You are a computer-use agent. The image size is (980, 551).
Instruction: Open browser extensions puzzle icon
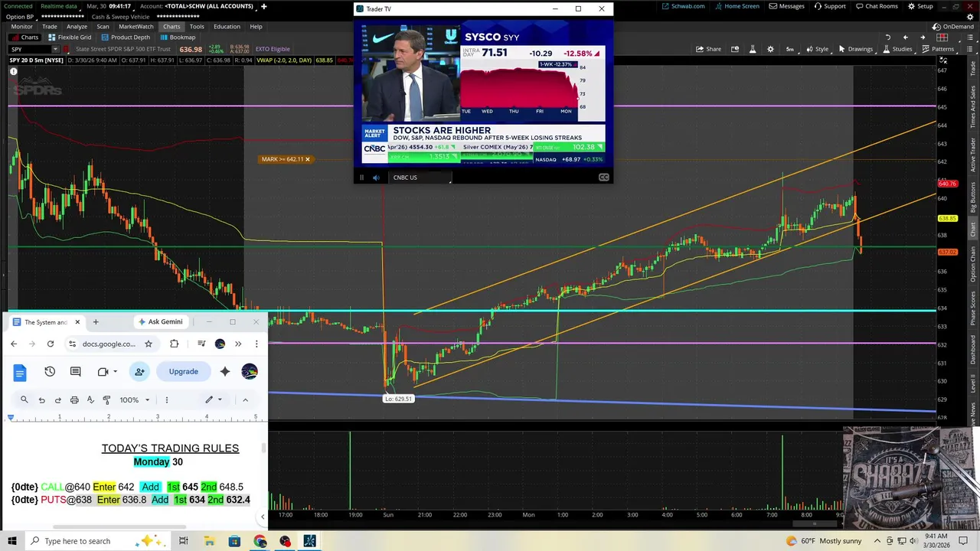(x=174, y=344)
